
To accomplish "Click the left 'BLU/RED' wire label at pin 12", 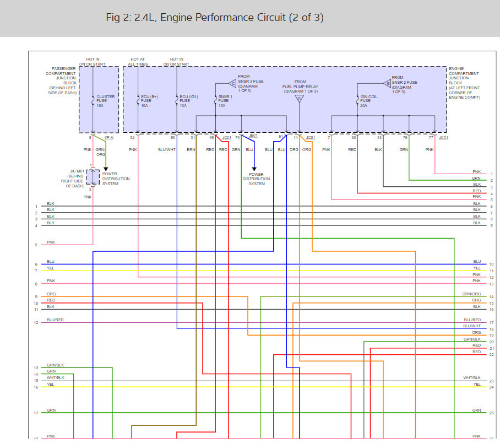I will click(55, 320).
